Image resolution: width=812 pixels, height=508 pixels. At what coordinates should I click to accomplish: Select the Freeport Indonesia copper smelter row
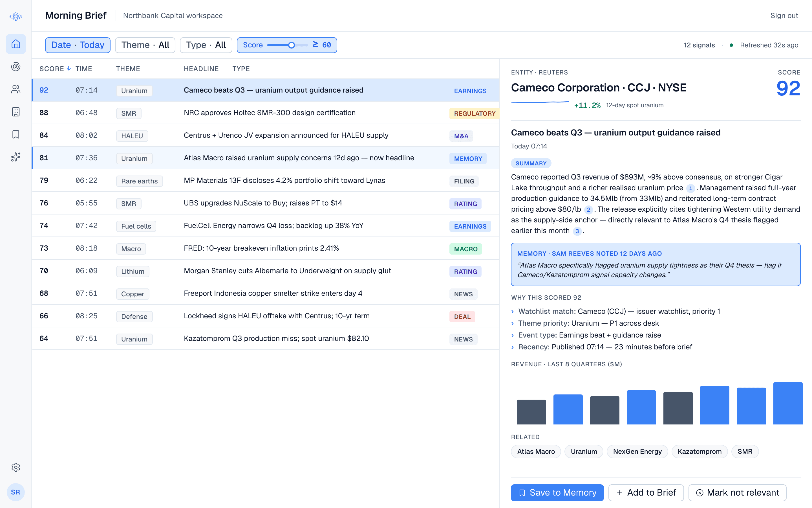point(265,293)
